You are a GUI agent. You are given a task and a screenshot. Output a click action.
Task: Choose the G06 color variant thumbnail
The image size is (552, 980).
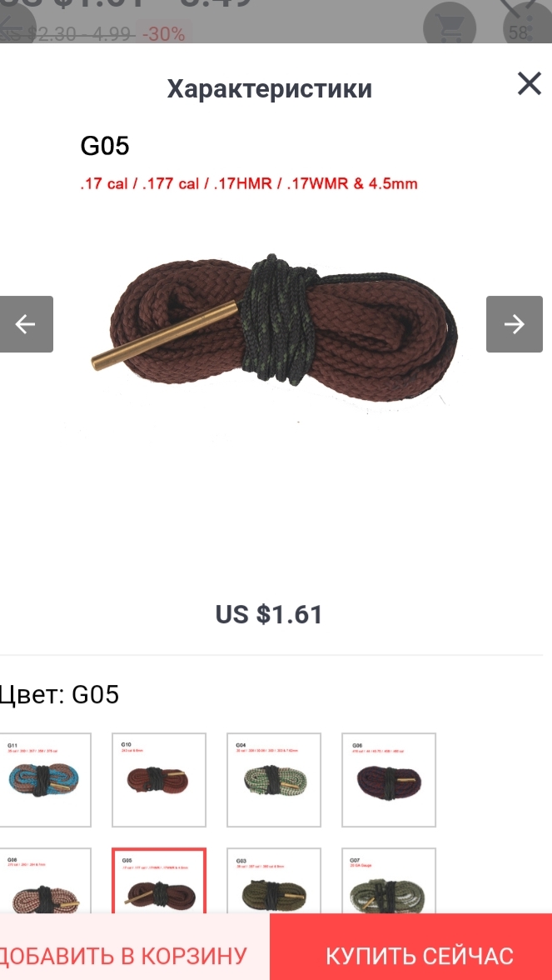coord(388,779)
